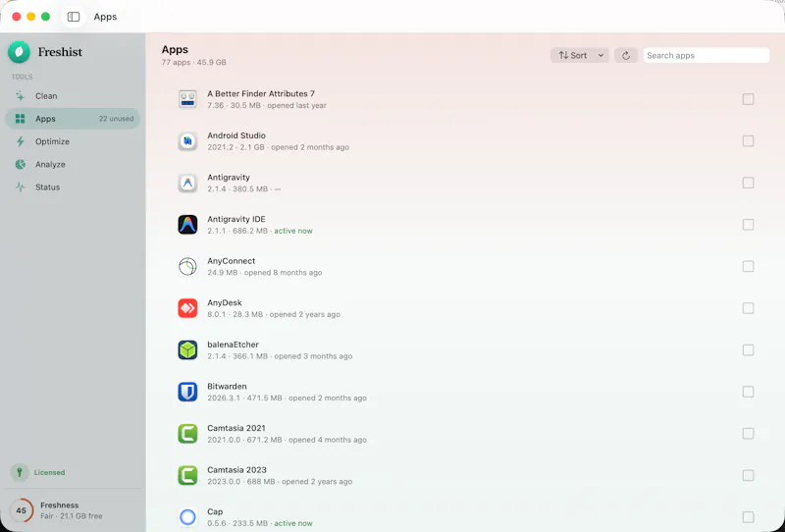Select the Apps sidebar item
The image size is (785, 532).
[73, 119]
